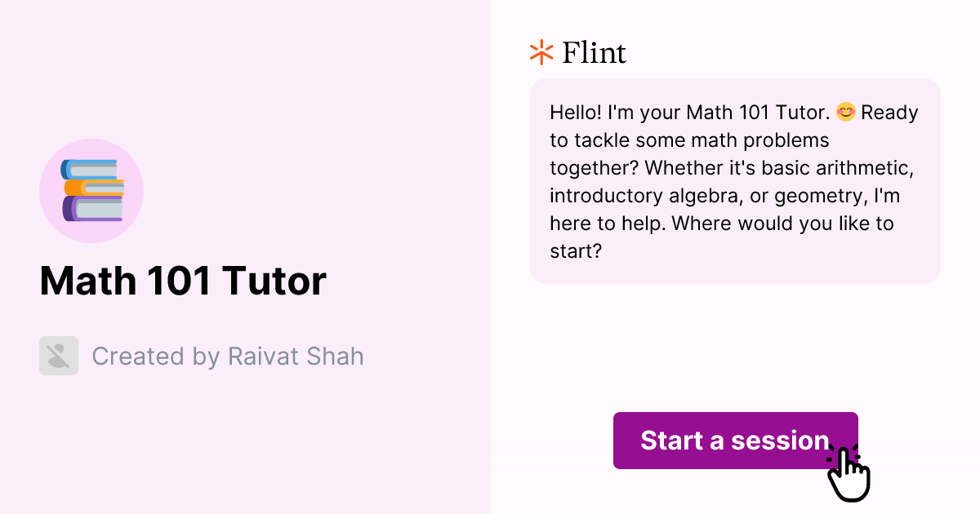Viewport: 980px width, 514px height.
Task: Click the Start a session button
Action: [735, 441]
